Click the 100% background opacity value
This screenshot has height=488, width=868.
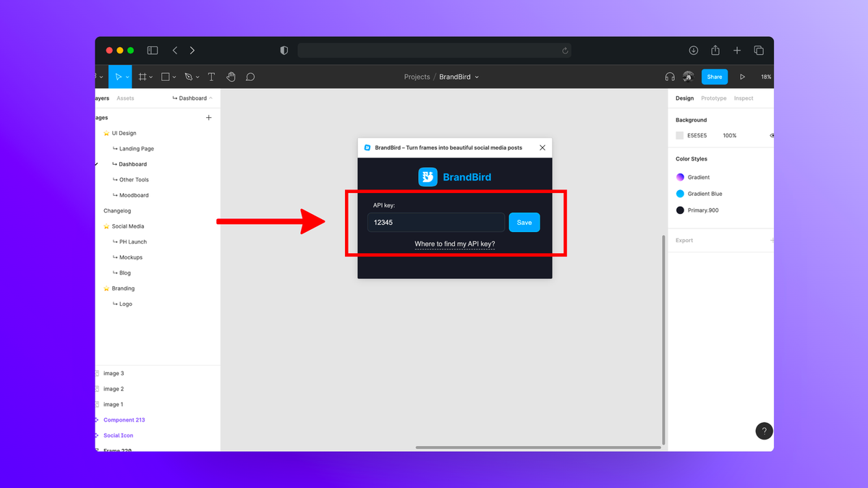[x=730, y=135]
